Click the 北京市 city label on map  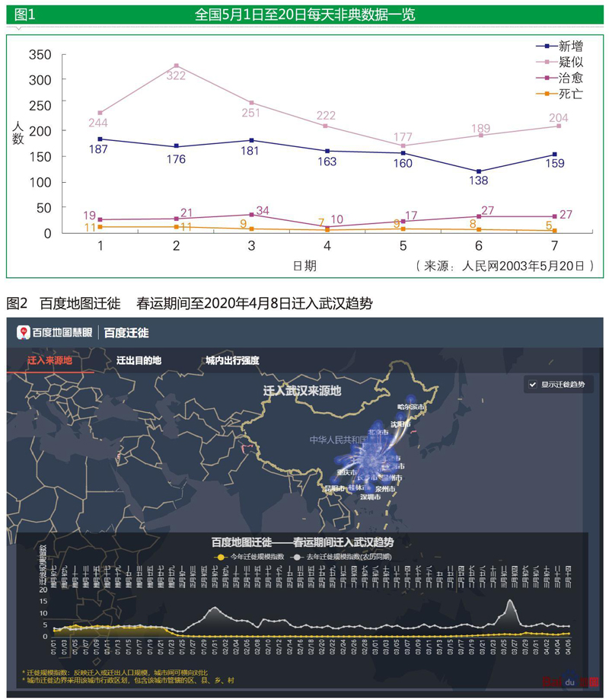pyautogui.click(x=378, y=432)
